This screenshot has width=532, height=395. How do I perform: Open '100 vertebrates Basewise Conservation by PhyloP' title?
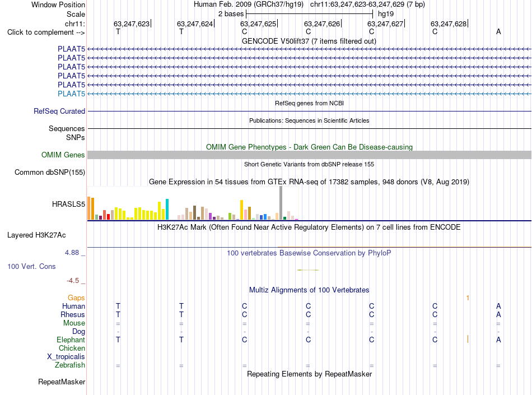pos(309,253)
